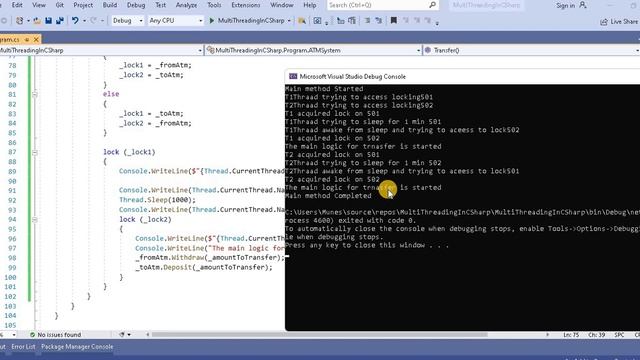Open the View menu

pyautogui.click(x=39, y=5)
